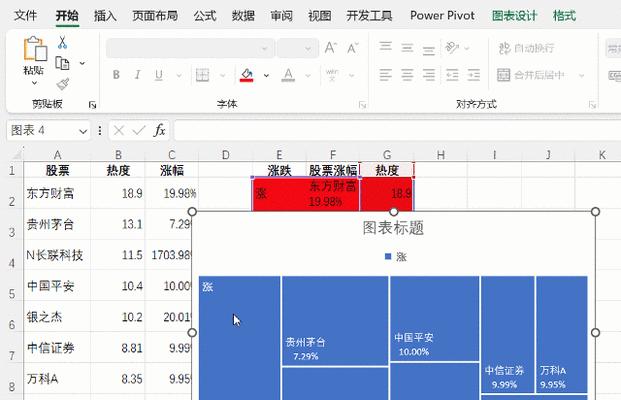Click the formula cancel X icon
Screen dimensions: 621x400
coord(118,130)
